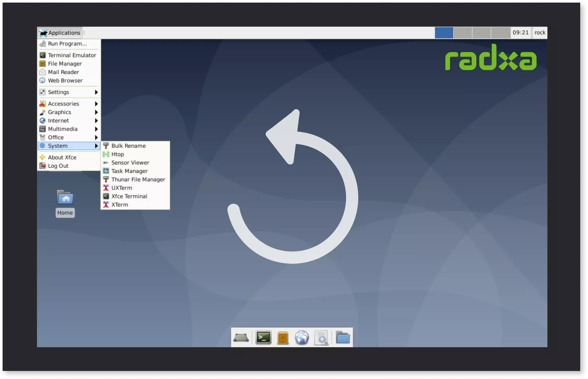Click the System gear category icon
This screenshot has height=379, width=588.
[43, 146]
